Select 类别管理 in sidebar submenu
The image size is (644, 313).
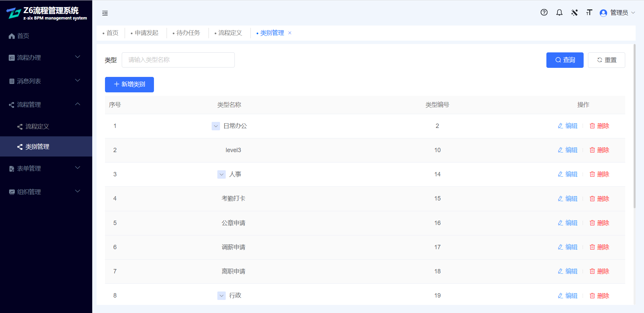tap(46, 147)
